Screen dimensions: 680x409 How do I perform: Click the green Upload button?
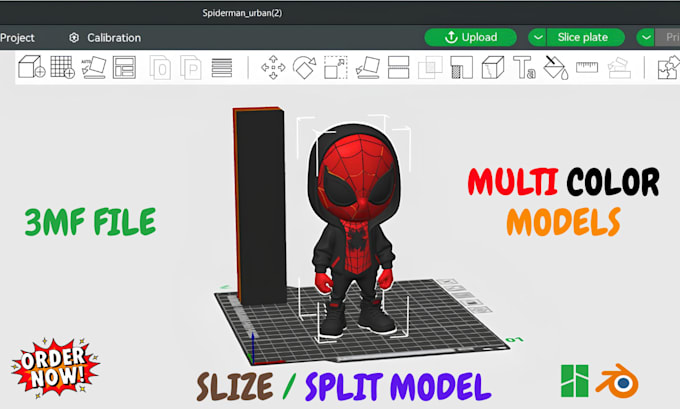tap(471, 37)
